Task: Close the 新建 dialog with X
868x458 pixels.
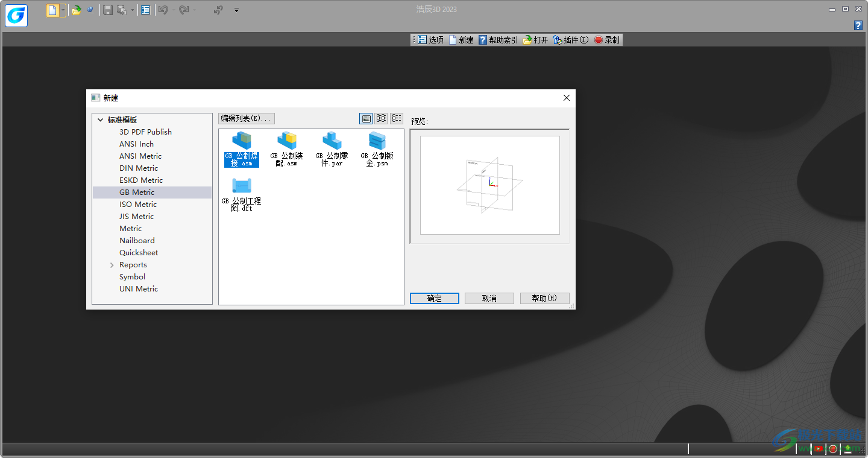Action: tap(566, 98)
